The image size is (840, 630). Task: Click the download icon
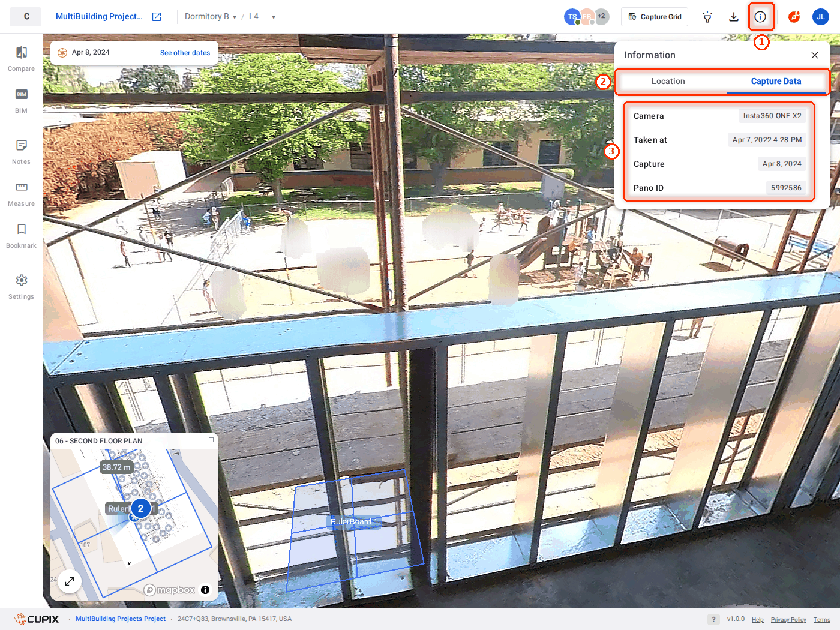pos(734,17)
